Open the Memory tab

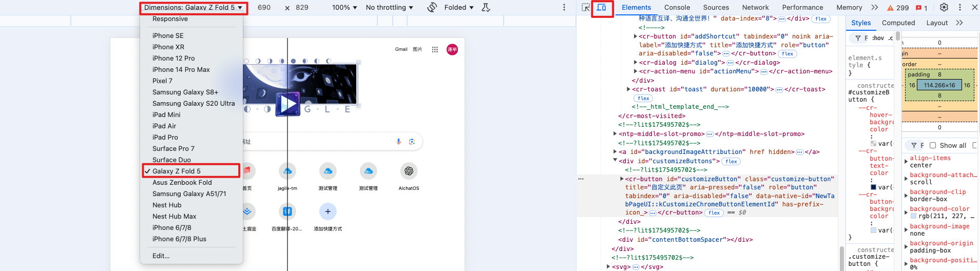(x=849, y=8)
